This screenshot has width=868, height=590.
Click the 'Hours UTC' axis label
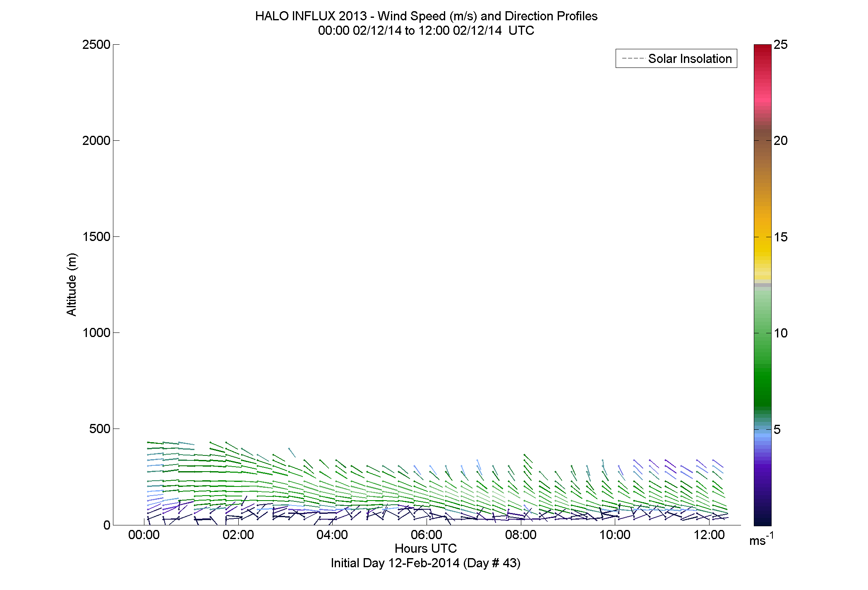(426, 548)
